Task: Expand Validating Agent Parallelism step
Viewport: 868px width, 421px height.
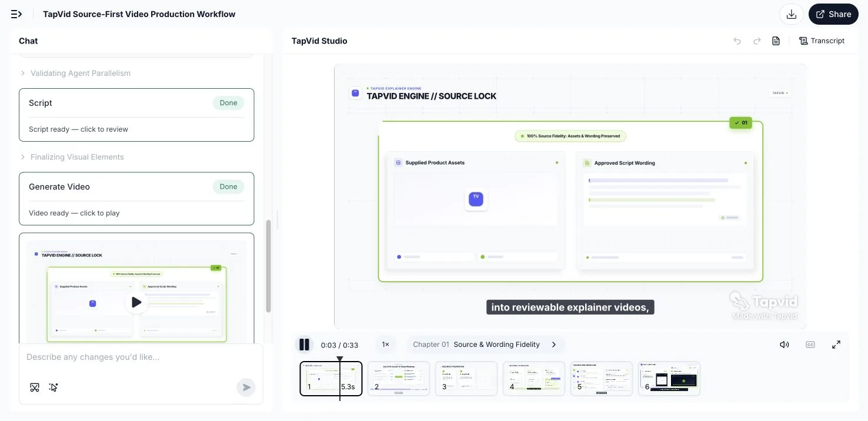Action: click(75, 73)
